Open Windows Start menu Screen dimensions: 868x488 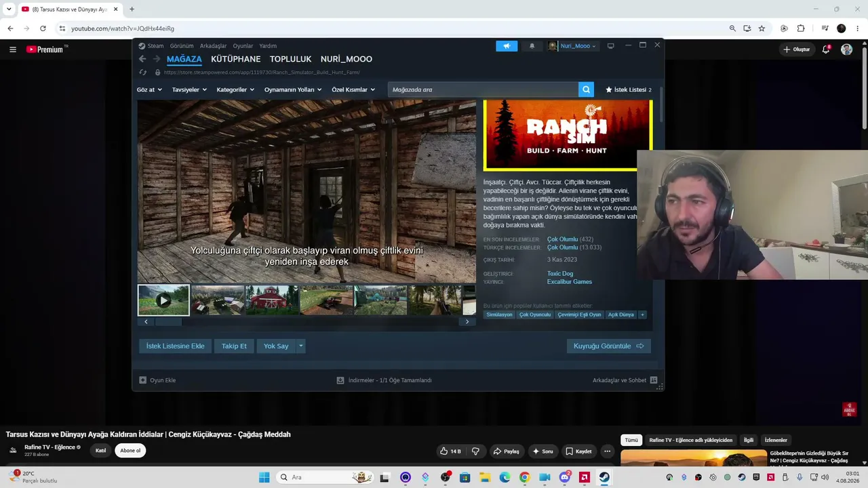click(264, 477)
